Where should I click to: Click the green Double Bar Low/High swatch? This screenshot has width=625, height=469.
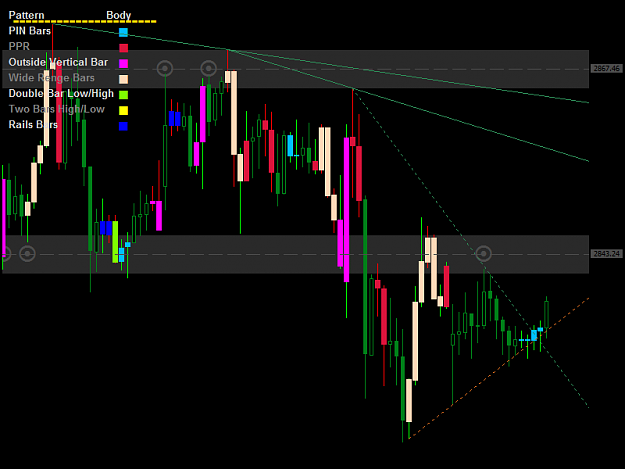[124, 95]
